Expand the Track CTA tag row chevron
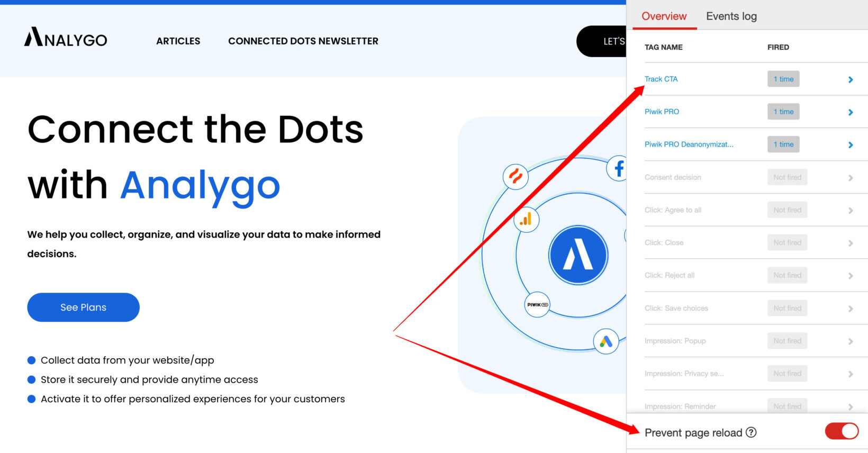The image size is (868, 453). coord(851,80)
